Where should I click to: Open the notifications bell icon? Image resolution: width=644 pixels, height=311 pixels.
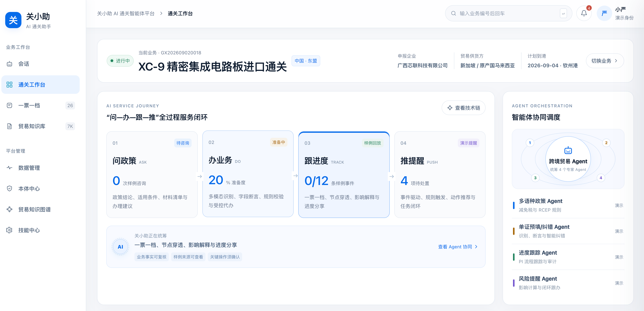(x=584, y=13)
